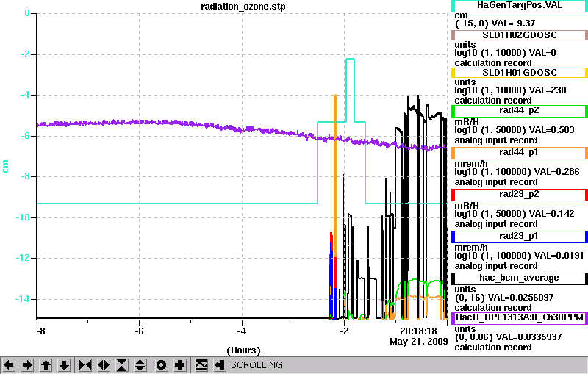Refresh the graph with waveform icon
588x374 pixels.
(201, 365)
